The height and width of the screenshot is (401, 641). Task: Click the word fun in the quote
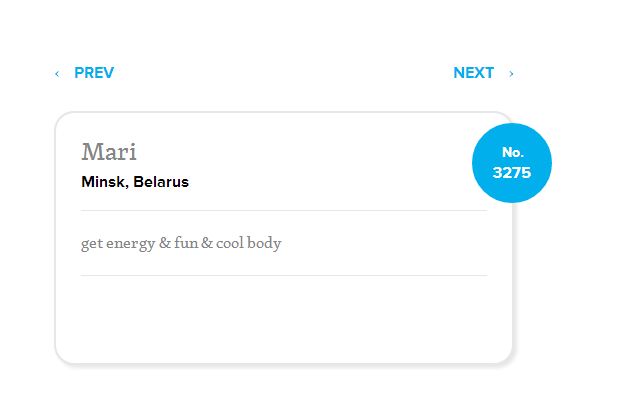coord(186,242)
